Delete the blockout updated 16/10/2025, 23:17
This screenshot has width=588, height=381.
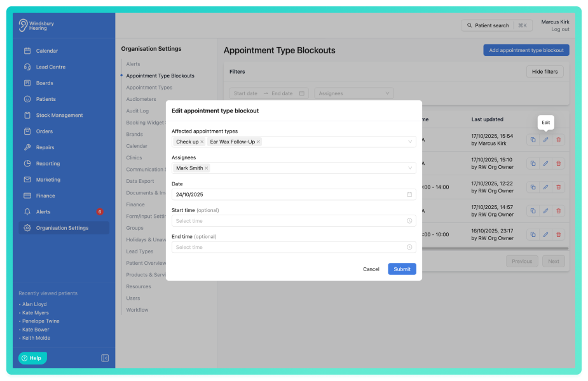pyautogui.click(x=558, y=235)
